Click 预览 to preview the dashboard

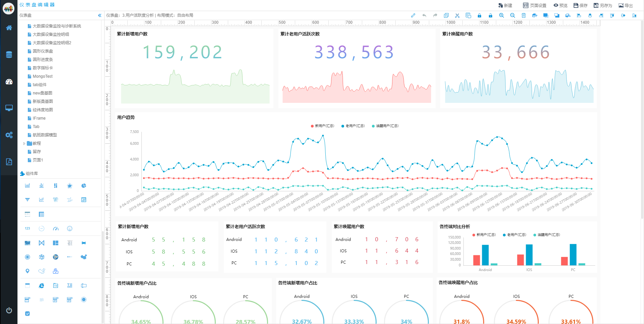coord(560,5)
